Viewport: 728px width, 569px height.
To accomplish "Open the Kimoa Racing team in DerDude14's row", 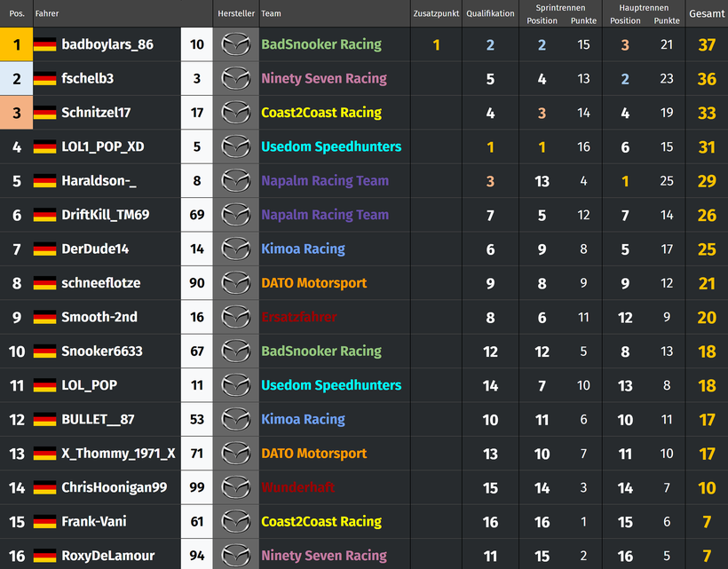I will (x=303, y=249).
